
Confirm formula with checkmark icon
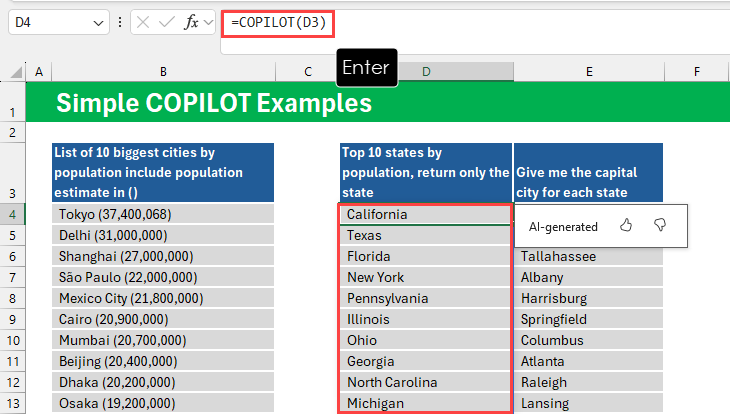166,22
